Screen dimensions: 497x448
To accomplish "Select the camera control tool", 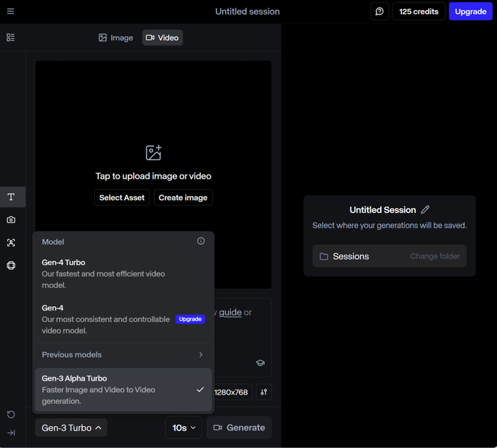I will (11, 219).
